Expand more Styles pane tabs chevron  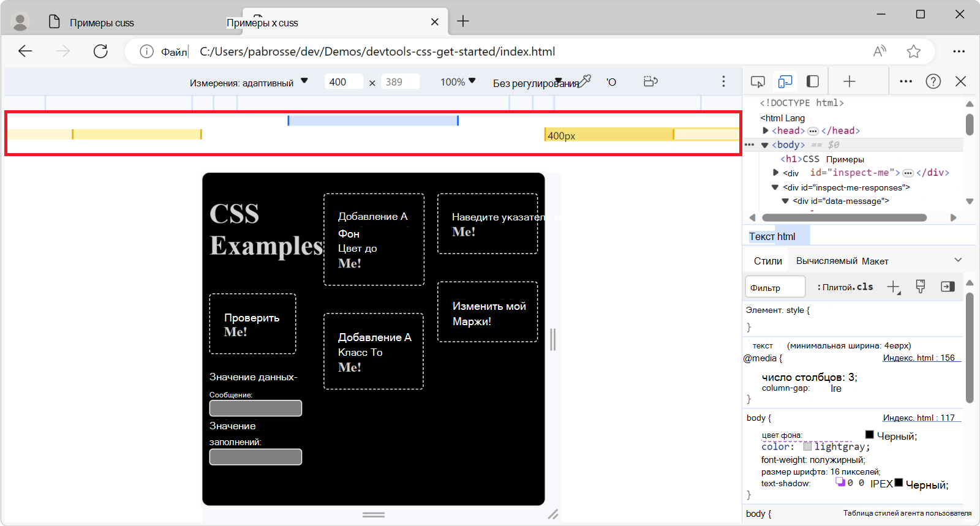click(x=958, y=260)
